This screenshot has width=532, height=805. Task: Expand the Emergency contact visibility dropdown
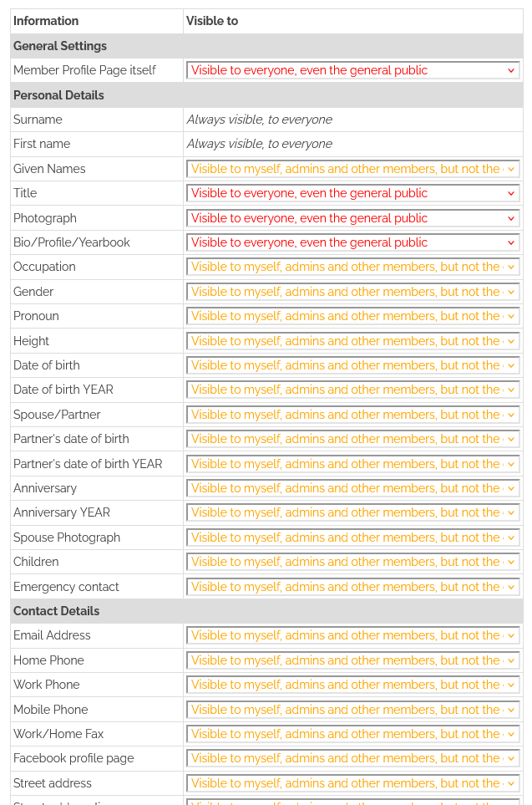click(352, 587)
